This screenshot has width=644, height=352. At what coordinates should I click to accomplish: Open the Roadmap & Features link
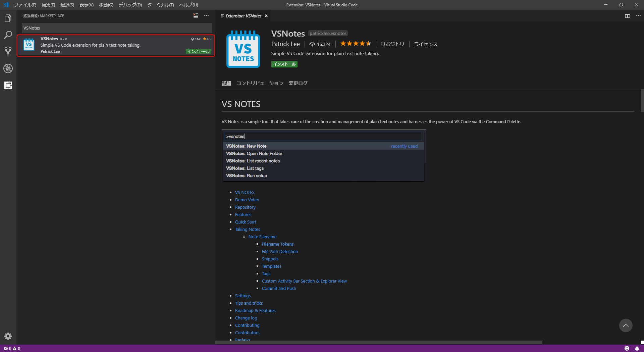click(255, 310)
